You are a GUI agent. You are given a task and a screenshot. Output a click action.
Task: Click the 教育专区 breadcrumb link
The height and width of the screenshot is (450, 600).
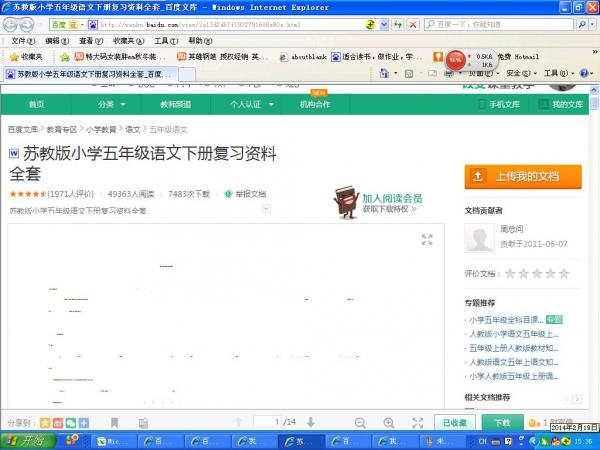62,130
